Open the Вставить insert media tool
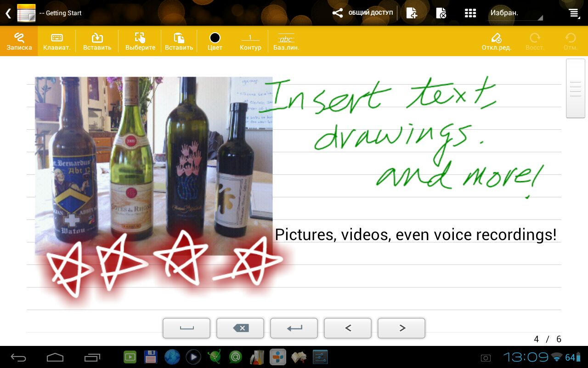The image size is (588, 368). pos(97,41)
